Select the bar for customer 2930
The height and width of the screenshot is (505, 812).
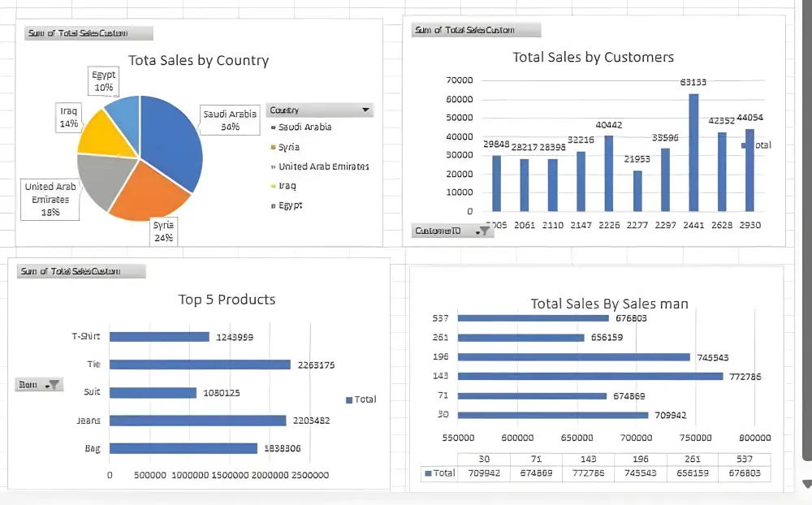coord(749,170)
